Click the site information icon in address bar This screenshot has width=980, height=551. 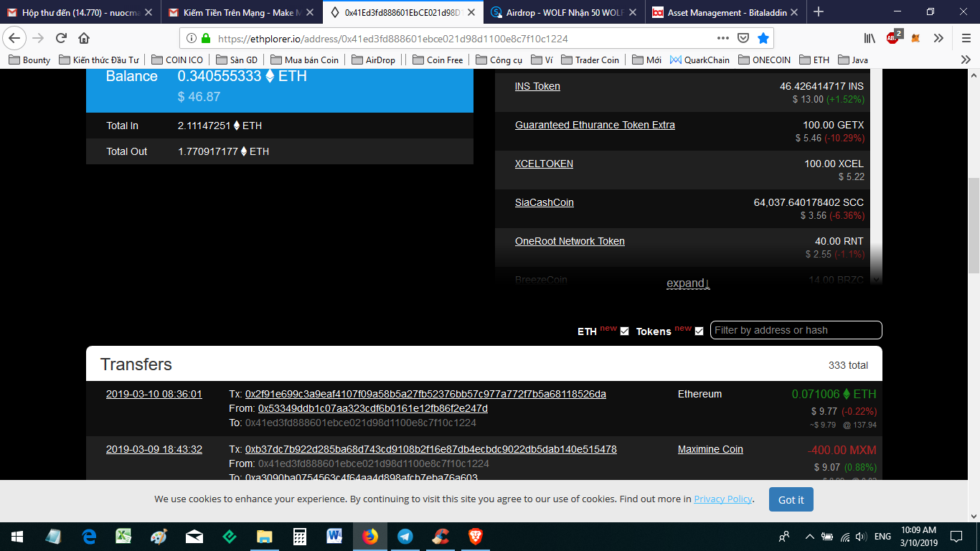point(192,38)
